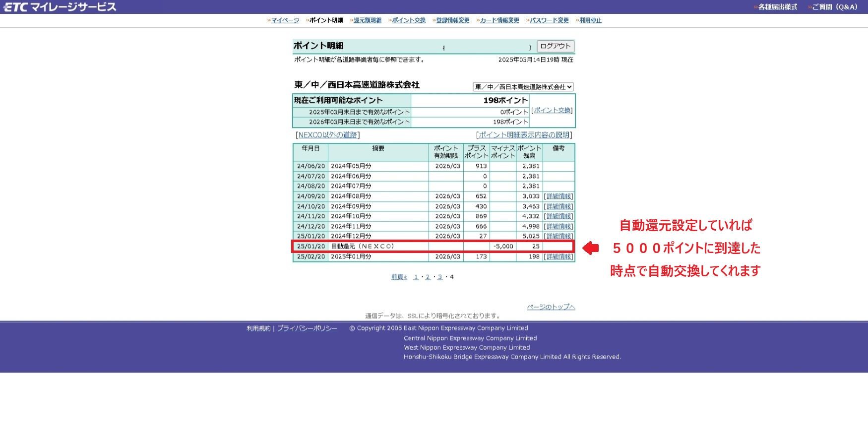Open the カード情報変更 page

pyautogui.click(x=499, y=20)
